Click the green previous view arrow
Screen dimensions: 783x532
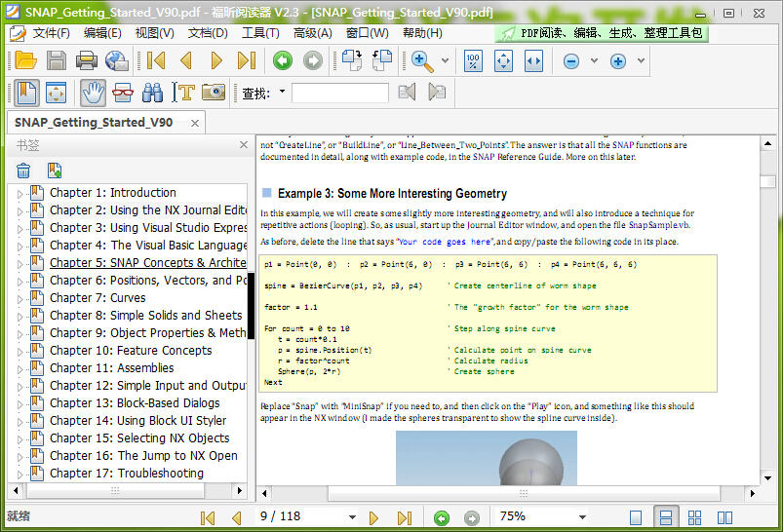(x=283, y=61)
